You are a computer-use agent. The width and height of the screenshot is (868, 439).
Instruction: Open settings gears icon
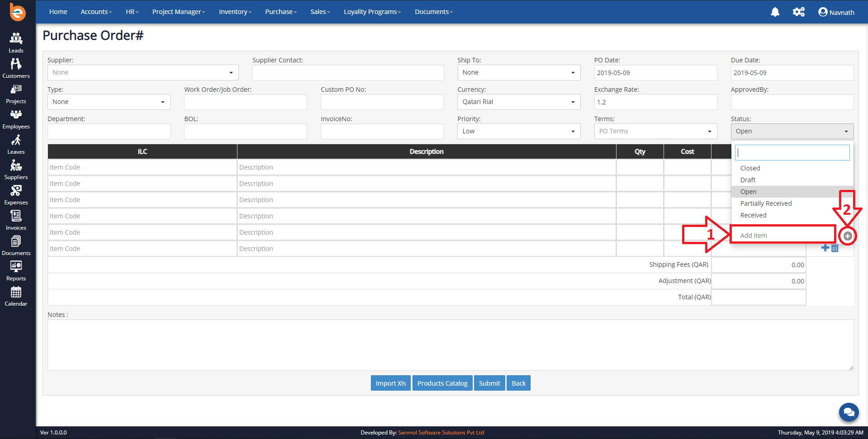799,12
